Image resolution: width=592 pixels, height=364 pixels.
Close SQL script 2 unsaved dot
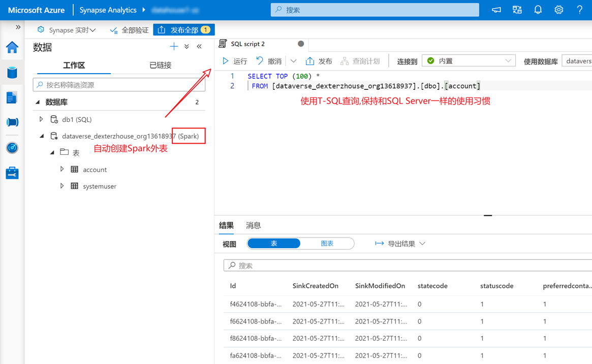(x=301, y=44)
